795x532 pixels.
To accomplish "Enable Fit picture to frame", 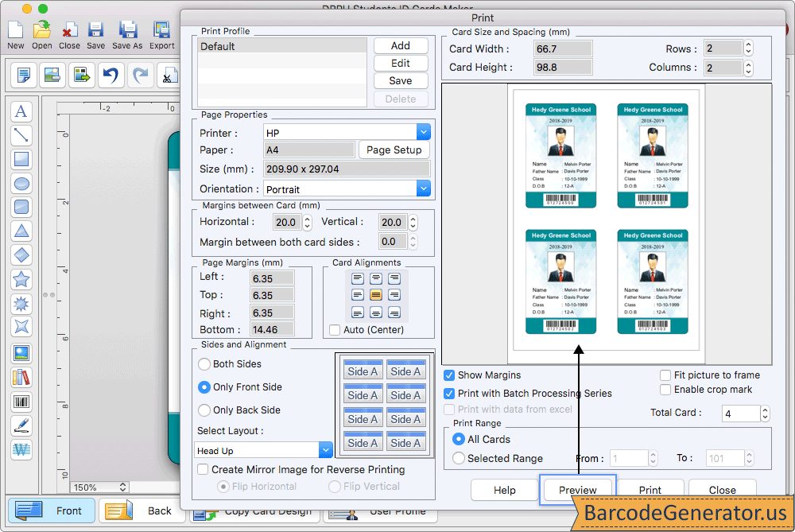I will (665, 375).
